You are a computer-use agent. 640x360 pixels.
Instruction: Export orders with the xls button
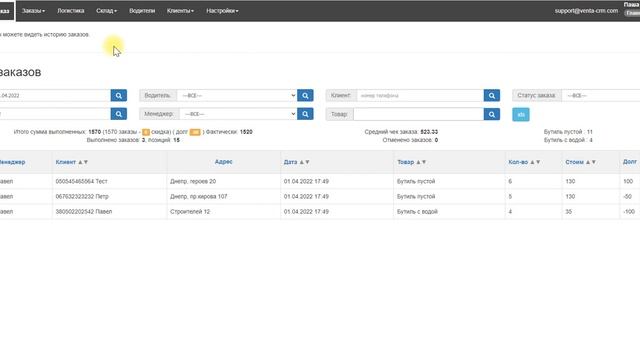(521, 114)
